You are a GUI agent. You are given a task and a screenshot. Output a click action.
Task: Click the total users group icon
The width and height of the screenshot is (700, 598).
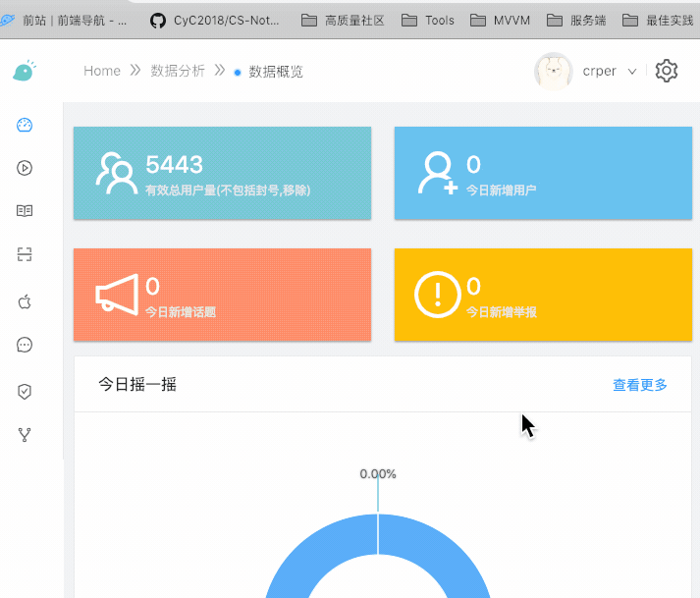(116, 173)
